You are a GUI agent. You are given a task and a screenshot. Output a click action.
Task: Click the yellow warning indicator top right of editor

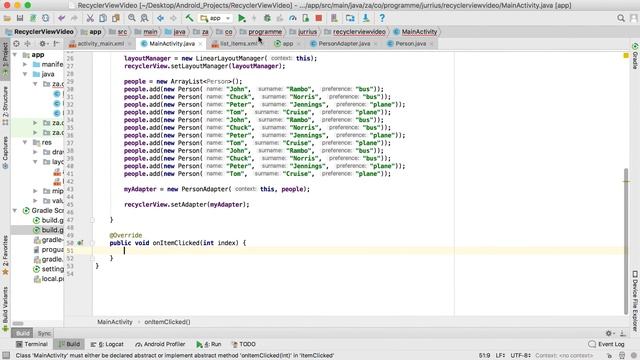pos(626,55)
